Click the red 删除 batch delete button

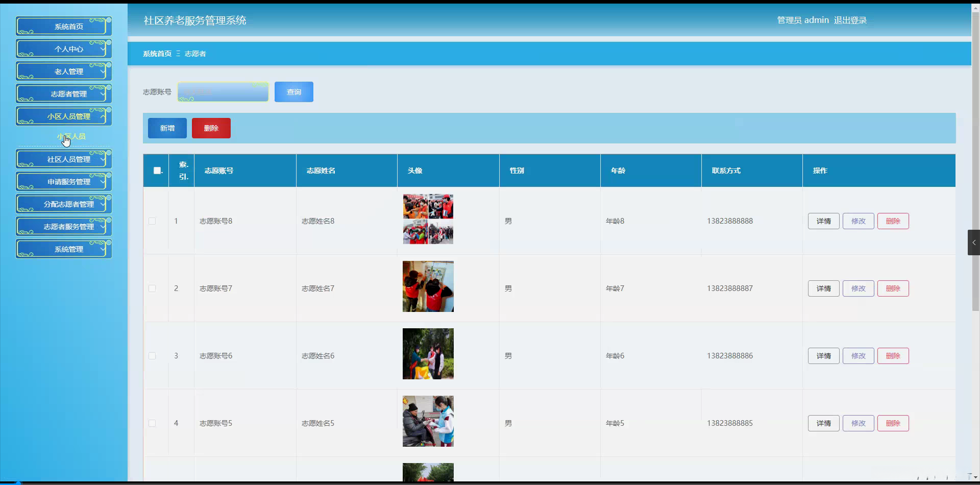coord(211,128)
